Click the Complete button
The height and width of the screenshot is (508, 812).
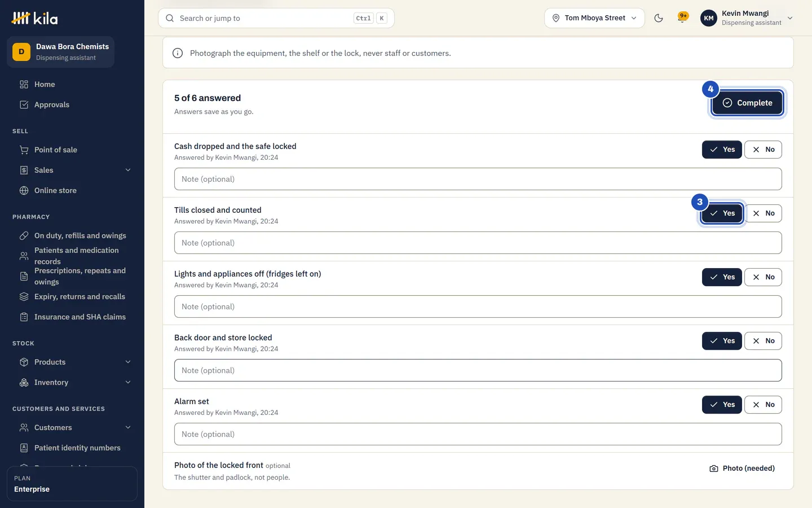tap(747, 103)
